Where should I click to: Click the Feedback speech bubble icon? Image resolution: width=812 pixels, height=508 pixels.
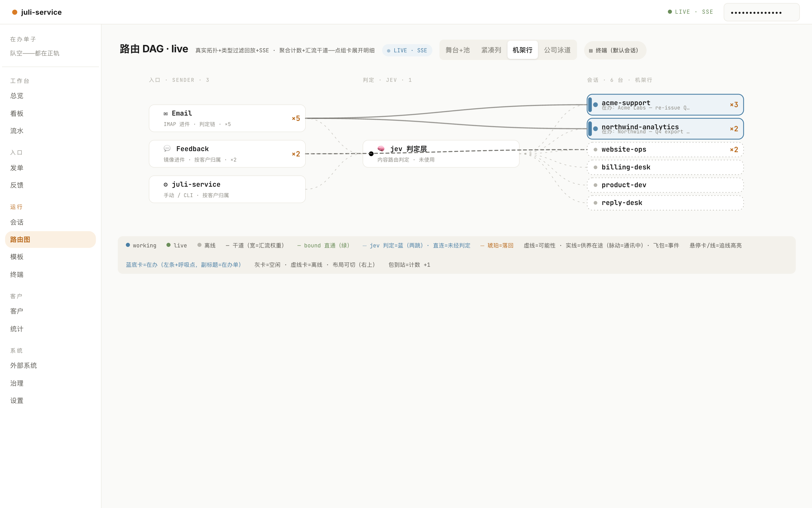(167, 149)
